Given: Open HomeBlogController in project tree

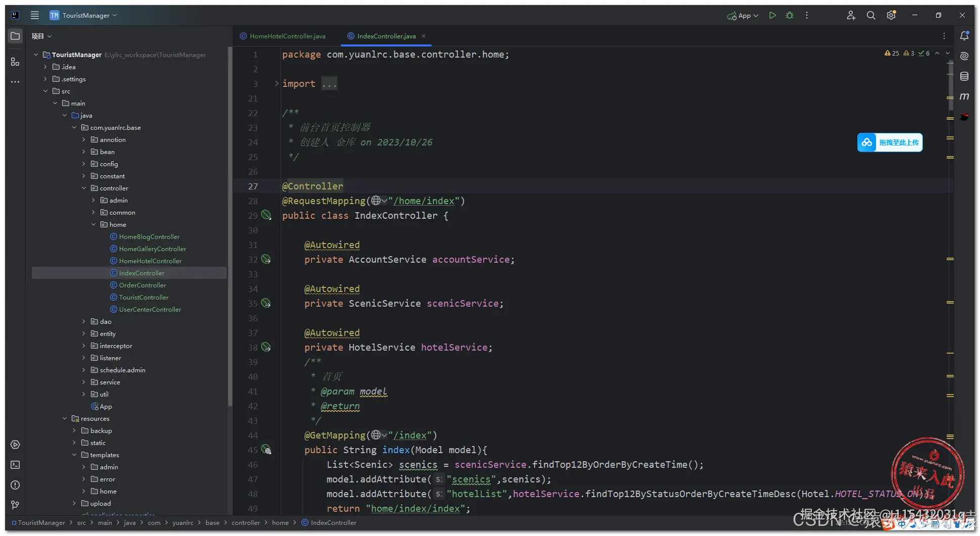Looking at the screenshot, I should (149, 236).
